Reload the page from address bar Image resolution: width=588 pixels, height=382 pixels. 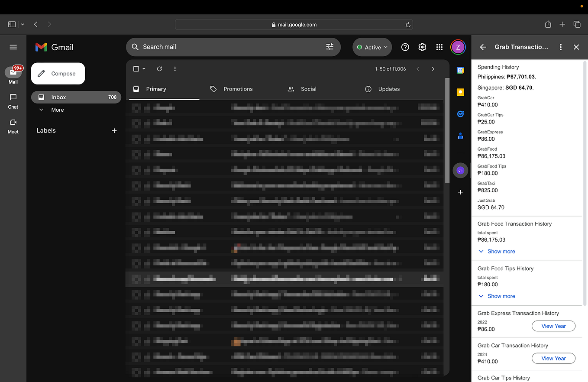[x=407, y=25]
